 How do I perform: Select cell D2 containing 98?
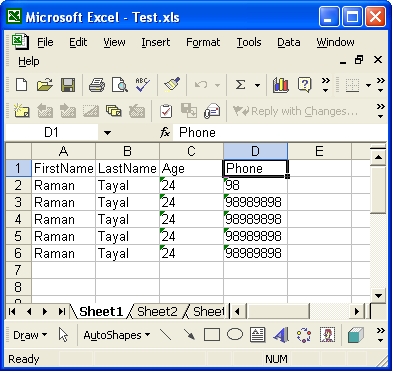pyautogui.click(x=255, y=185)
